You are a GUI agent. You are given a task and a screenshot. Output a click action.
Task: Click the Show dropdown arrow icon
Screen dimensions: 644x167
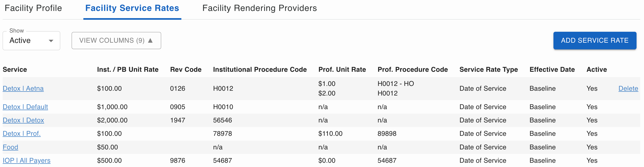(51, 41)
